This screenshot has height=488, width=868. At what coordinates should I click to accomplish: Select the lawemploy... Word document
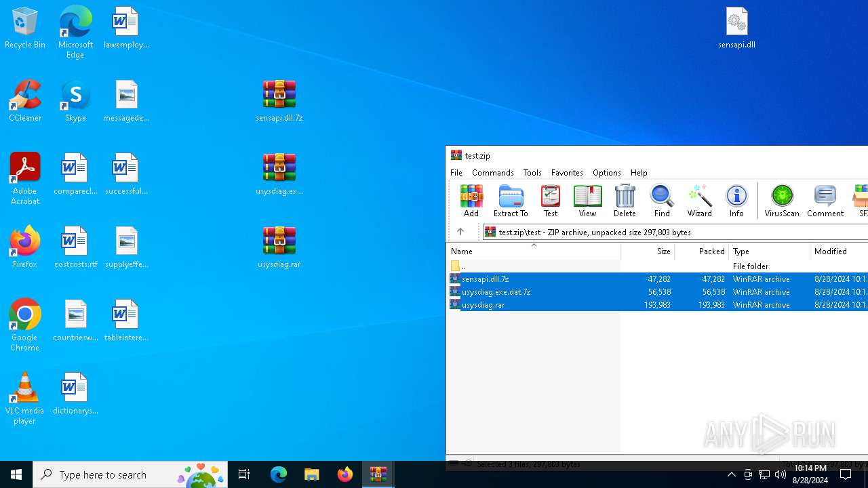[126, 28]
